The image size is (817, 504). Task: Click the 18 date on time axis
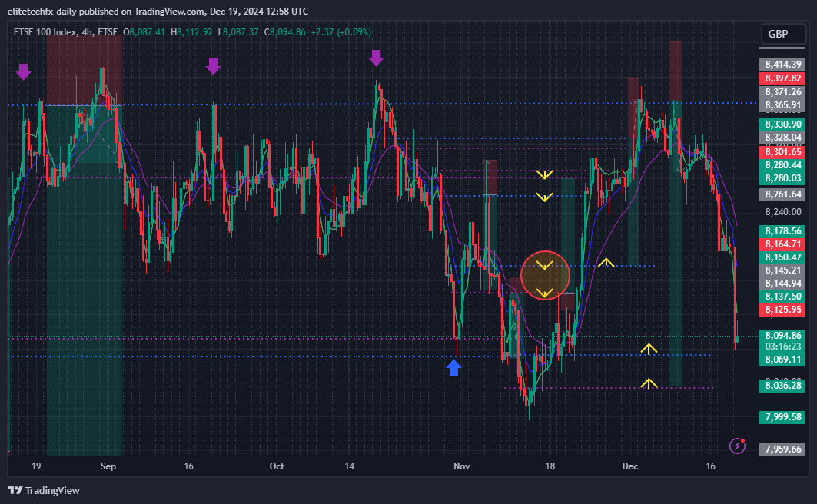[x=550, y=466]
